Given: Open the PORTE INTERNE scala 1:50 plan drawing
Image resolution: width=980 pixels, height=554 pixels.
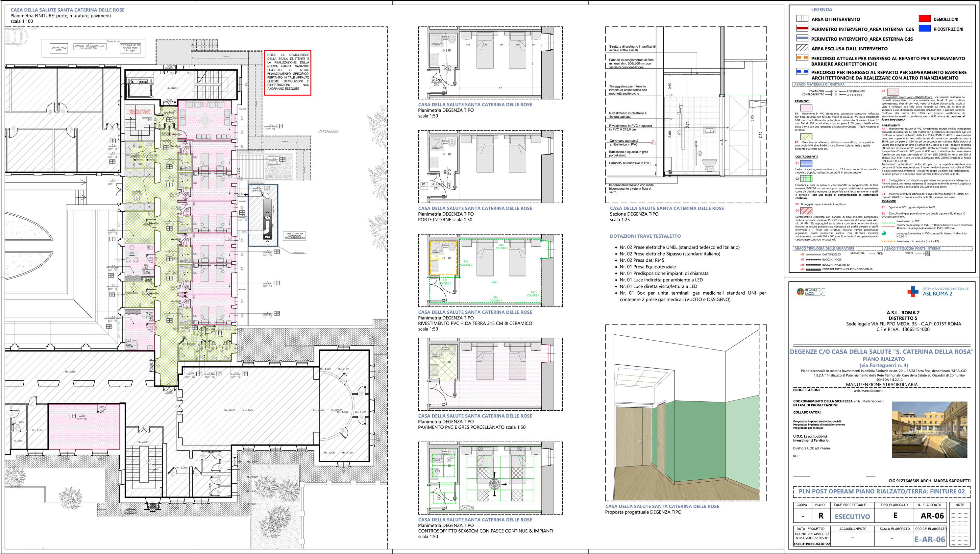Looking at the screenshot, I should (x=490, y=167).
